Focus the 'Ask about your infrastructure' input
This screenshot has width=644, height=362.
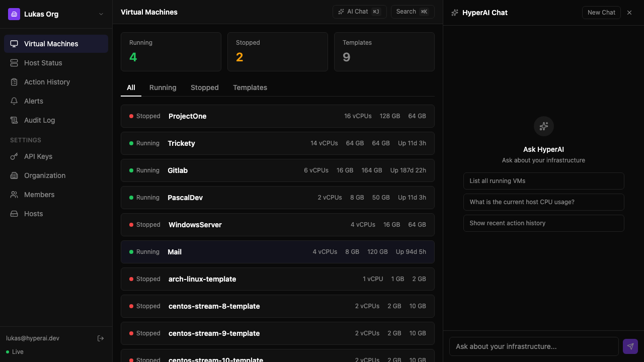coord(533,346)
